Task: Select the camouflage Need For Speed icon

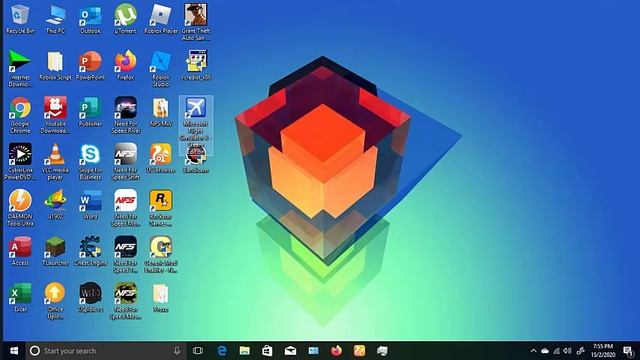Action: pos(125,301)
